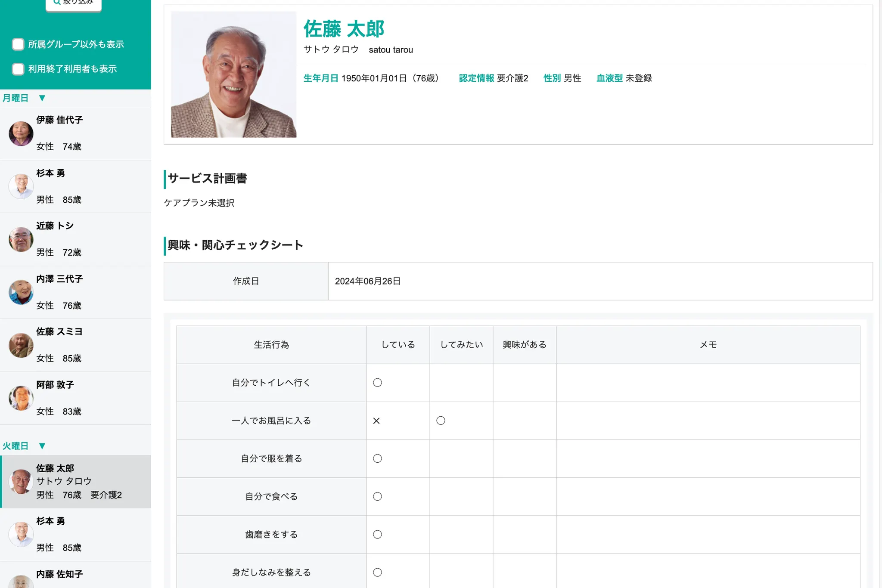Click avatar of 阿部 敦子

21,398
